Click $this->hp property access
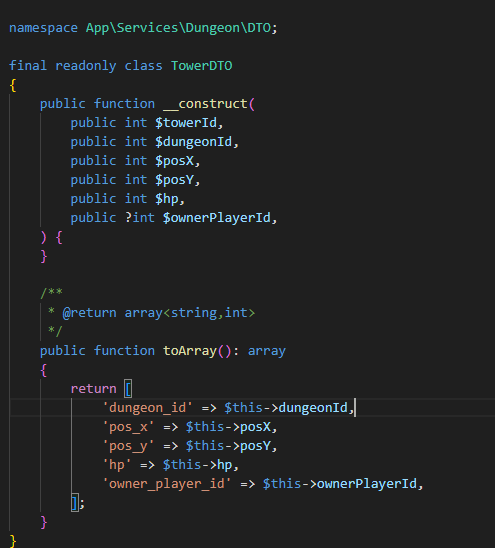The width and height of the screenshot is (495, 548). (197, 465)
